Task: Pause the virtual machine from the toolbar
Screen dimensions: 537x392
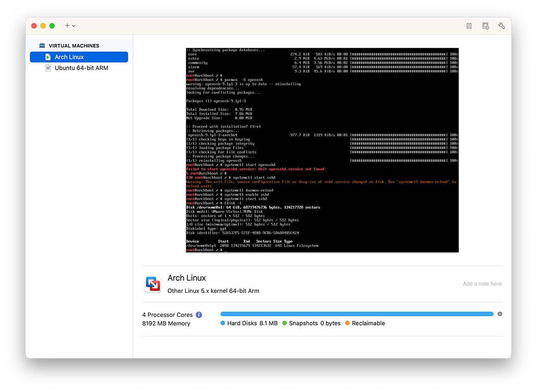Action: point(469,26)
